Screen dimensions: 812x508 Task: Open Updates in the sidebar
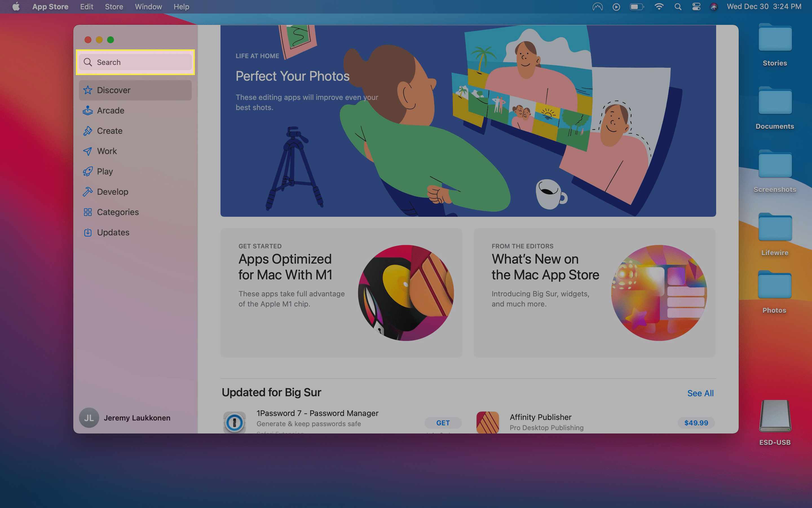click(135, 233)
